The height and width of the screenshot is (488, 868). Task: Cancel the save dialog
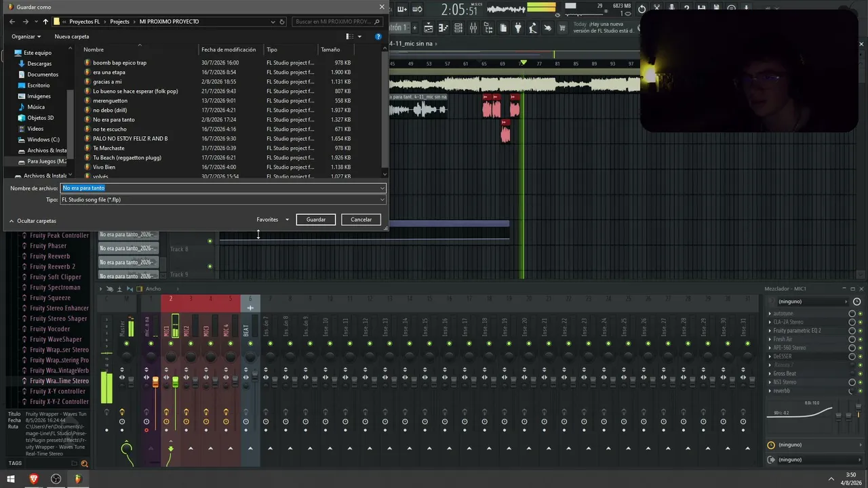[x=361, y=220]
